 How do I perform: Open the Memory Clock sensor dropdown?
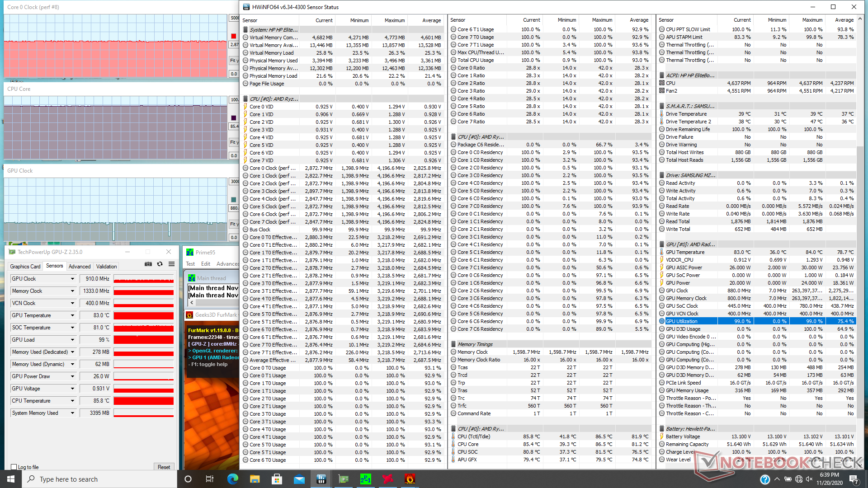72,291
